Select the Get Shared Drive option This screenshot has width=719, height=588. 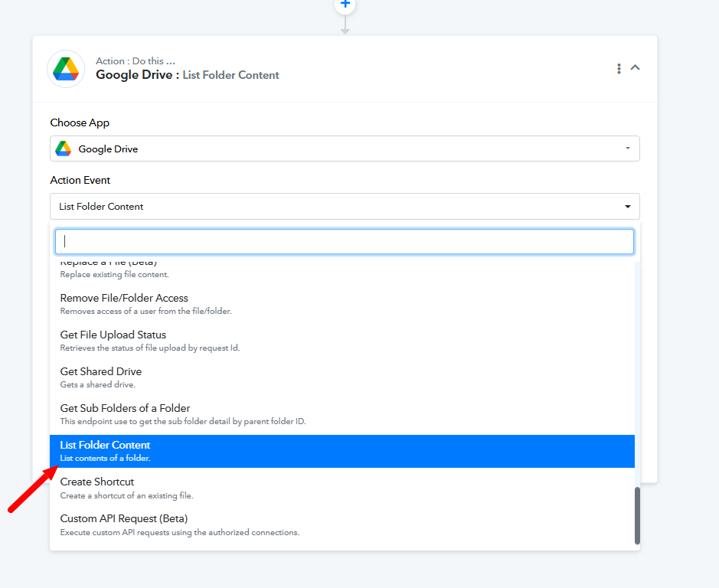(342, 377)
